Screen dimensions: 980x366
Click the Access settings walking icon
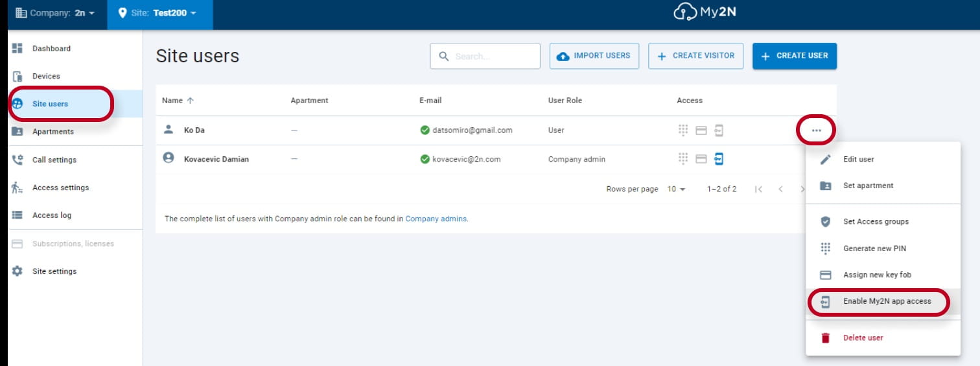click(18, 188)
